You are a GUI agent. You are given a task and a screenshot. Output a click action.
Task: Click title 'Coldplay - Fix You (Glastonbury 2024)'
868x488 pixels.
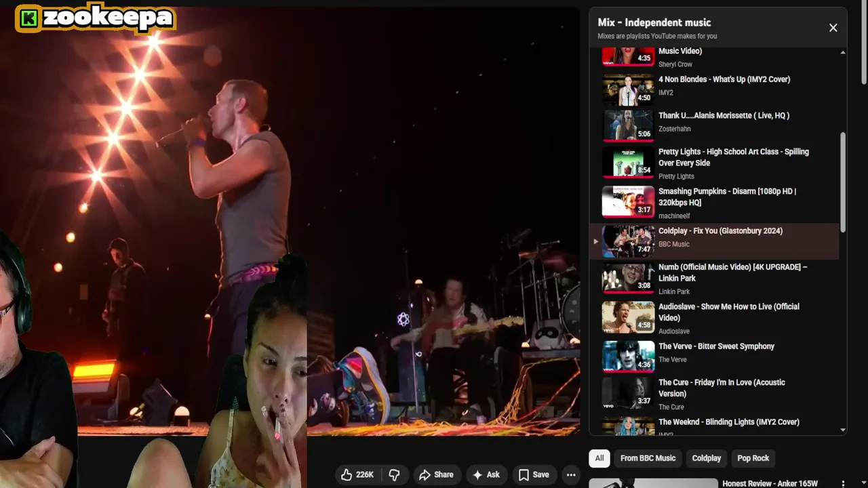click(x=720, y=230)
